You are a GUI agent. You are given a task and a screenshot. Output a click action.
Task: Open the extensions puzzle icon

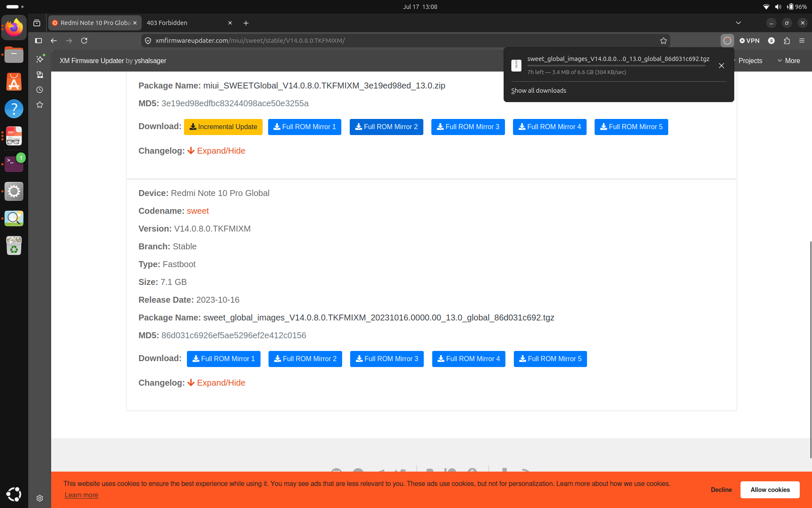point(787,41)
